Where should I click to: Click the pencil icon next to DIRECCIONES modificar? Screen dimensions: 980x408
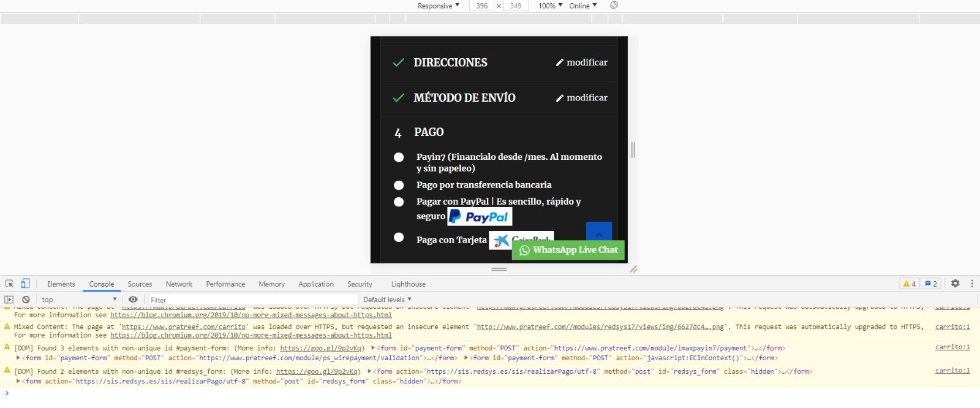point(559,62)
